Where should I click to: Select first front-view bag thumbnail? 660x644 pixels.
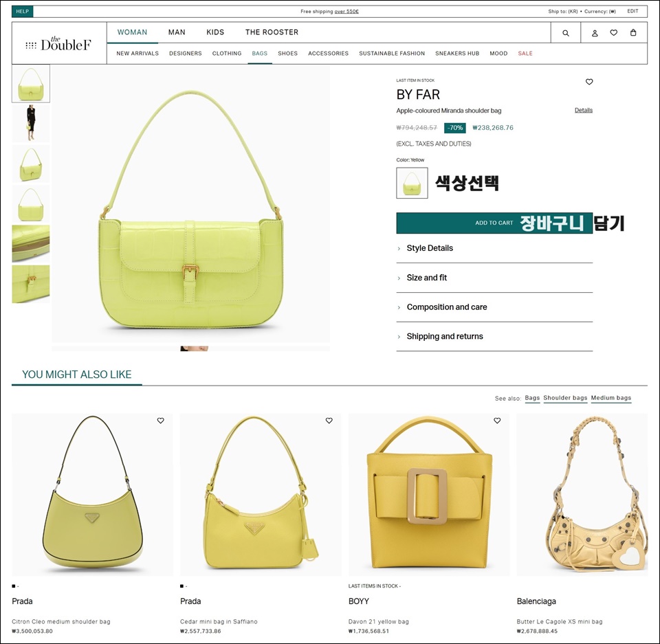click(31, 83)
